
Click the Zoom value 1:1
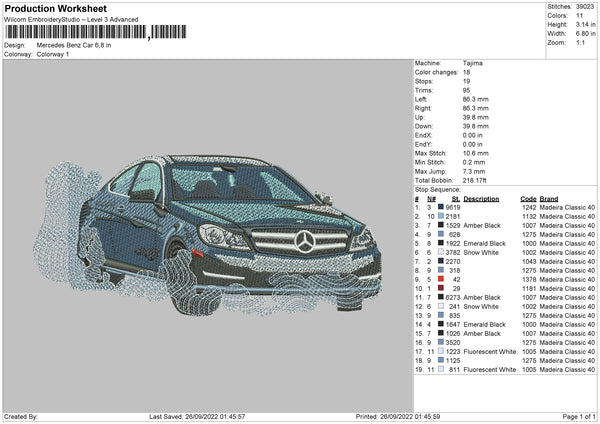[x=580, y=43]
